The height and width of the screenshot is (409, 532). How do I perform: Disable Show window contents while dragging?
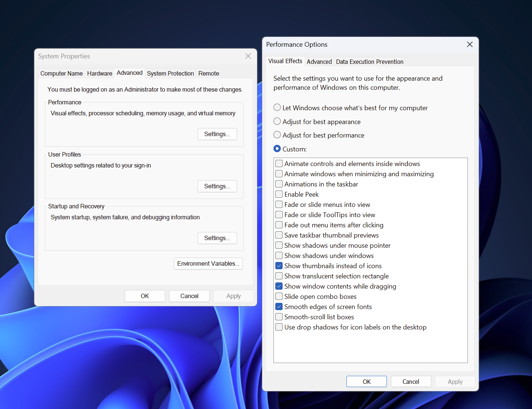(x=279, y=286)
